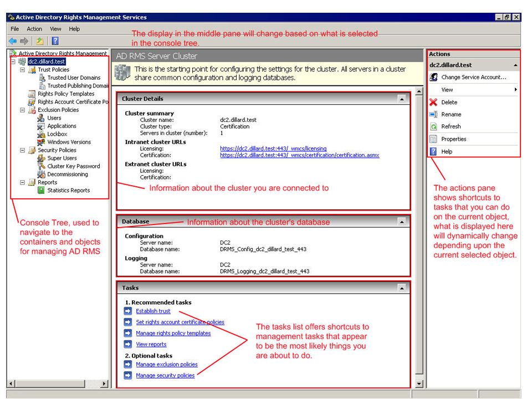Click the Back arrow toolbar icon
532x399 pixels.
click(x=13, y=41)
